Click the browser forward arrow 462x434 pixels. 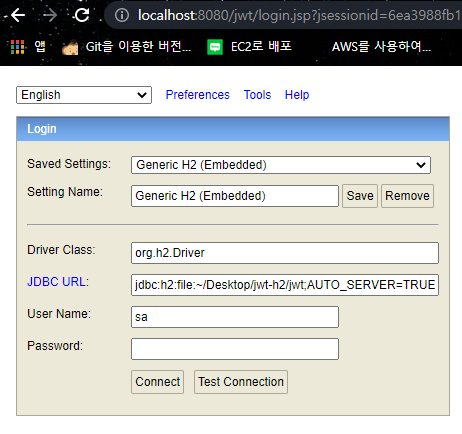50,15
